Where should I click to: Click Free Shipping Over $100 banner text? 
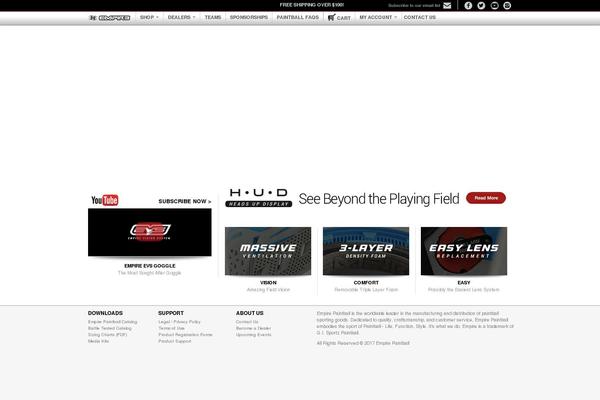pyautogui.click(x=312, y=5)
